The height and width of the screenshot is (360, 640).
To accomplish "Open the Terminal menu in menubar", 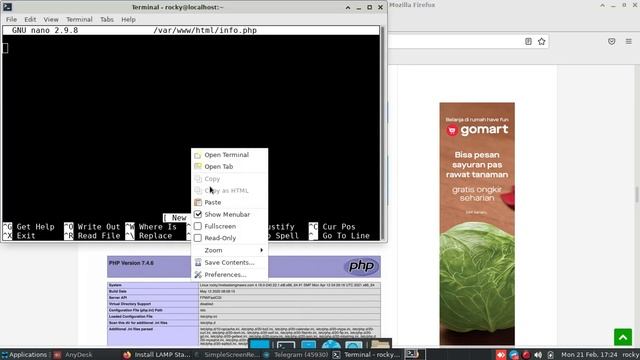I will click(79, 19).
